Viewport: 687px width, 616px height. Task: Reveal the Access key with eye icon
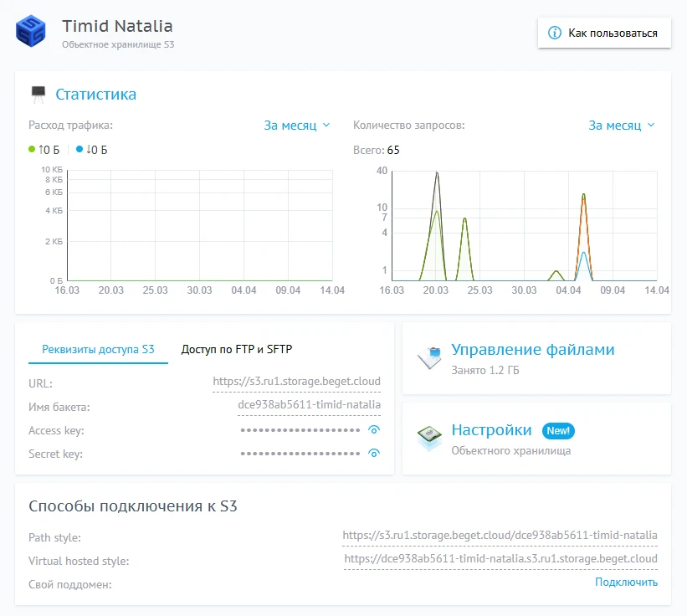tap(374, 430)
